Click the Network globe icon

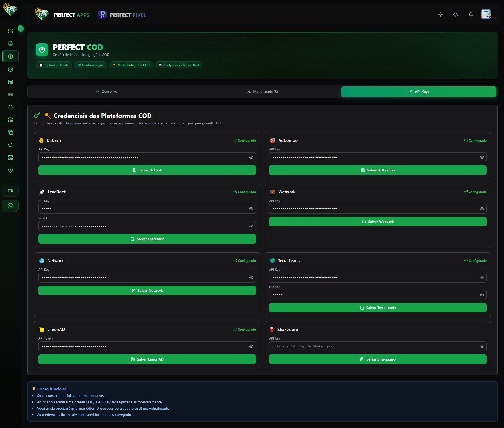click(42, 261)
